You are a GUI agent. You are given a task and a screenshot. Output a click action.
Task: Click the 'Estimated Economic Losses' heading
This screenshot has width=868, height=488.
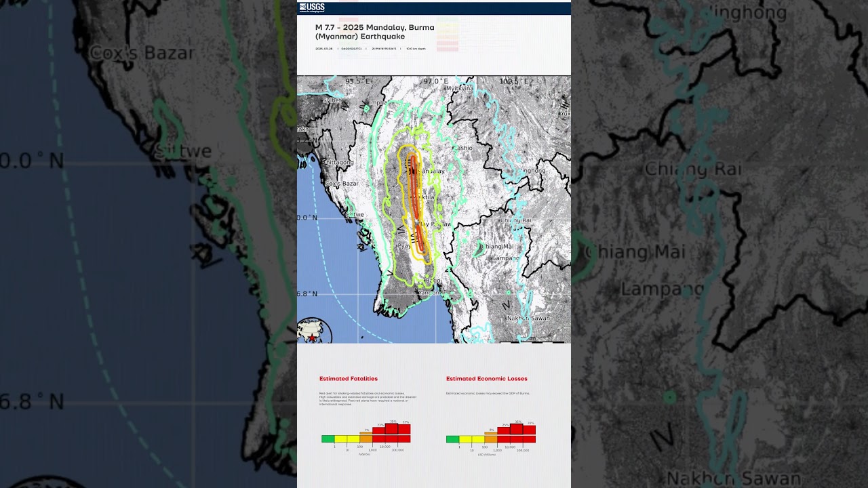click(487, 379)
